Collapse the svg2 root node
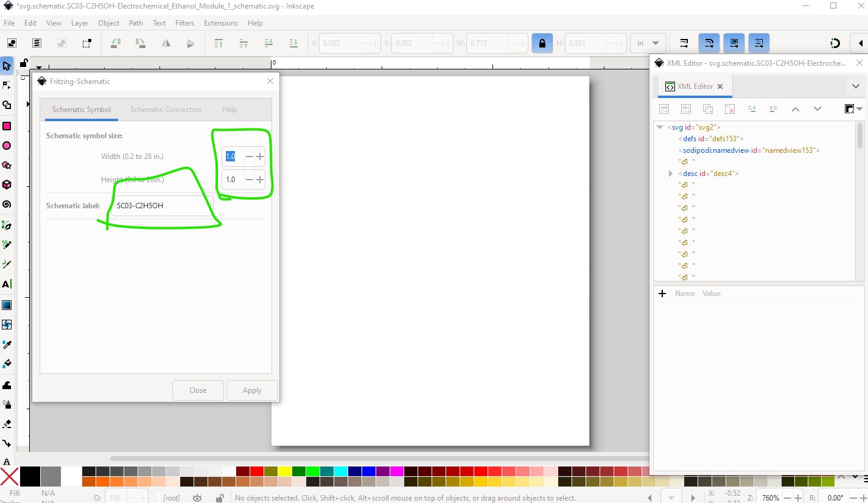 coord(659,127)
